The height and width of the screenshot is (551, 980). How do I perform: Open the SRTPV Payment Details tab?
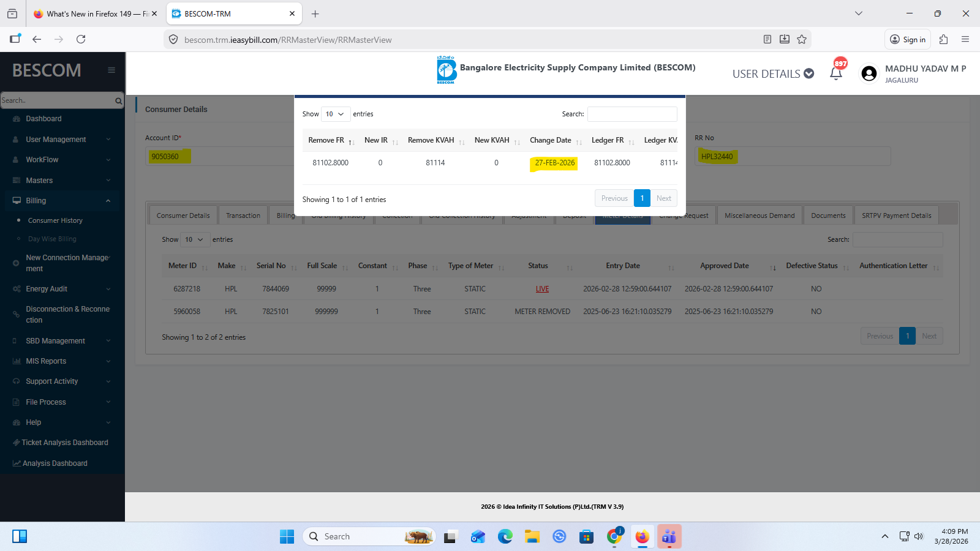[x=896, y=216]
